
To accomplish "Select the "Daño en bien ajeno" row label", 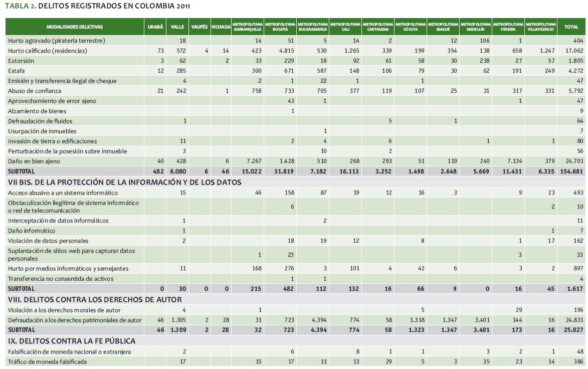I will pyautogui.click(x=34, y=161).
